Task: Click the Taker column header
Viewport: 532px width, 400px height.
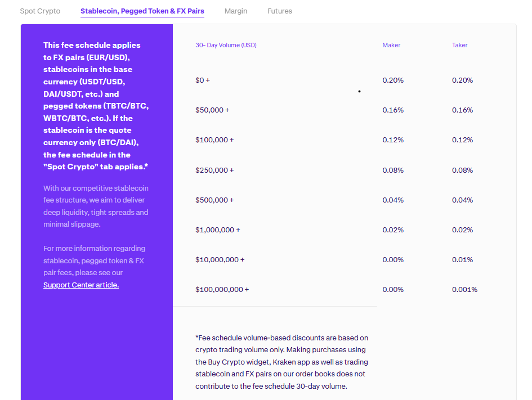Action: point(459,45)
